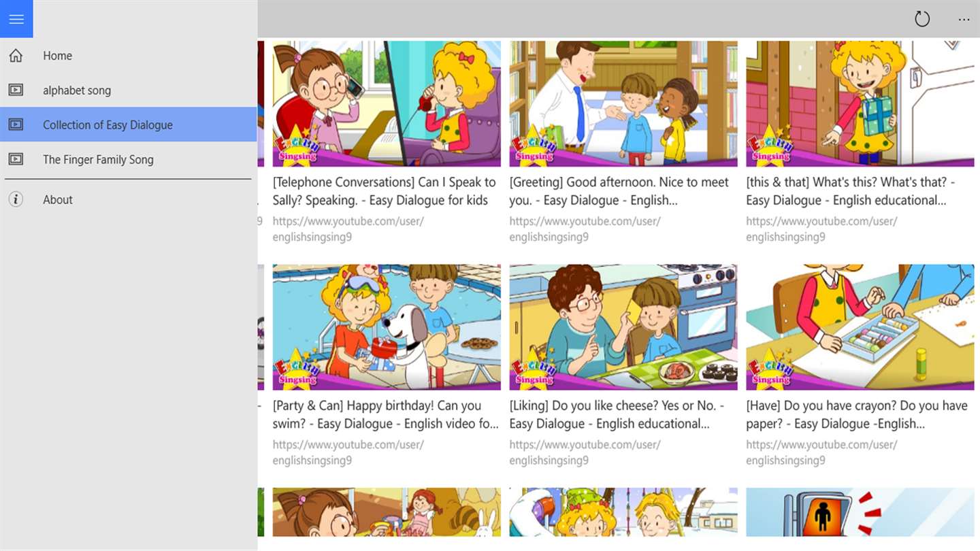This screenshot has height=551, width=980.
Task: Click the Home house icon
Action: (x=16, y=56)
